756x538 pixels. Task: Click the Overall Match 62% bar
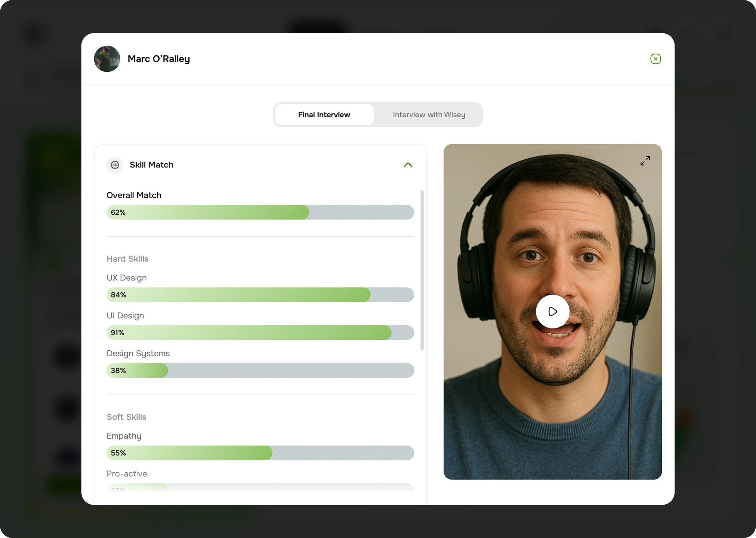(x=260, y=212)
